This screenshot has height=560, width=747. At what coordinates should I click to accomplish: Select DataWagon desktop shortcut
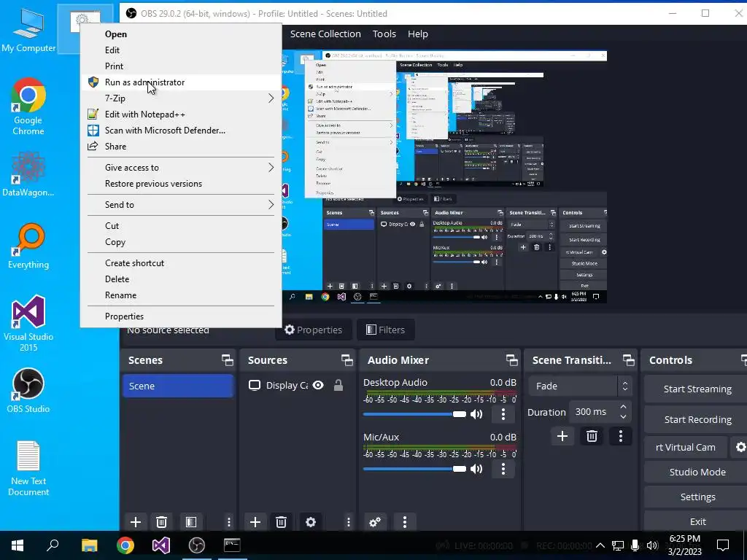[x=28, y=174]
